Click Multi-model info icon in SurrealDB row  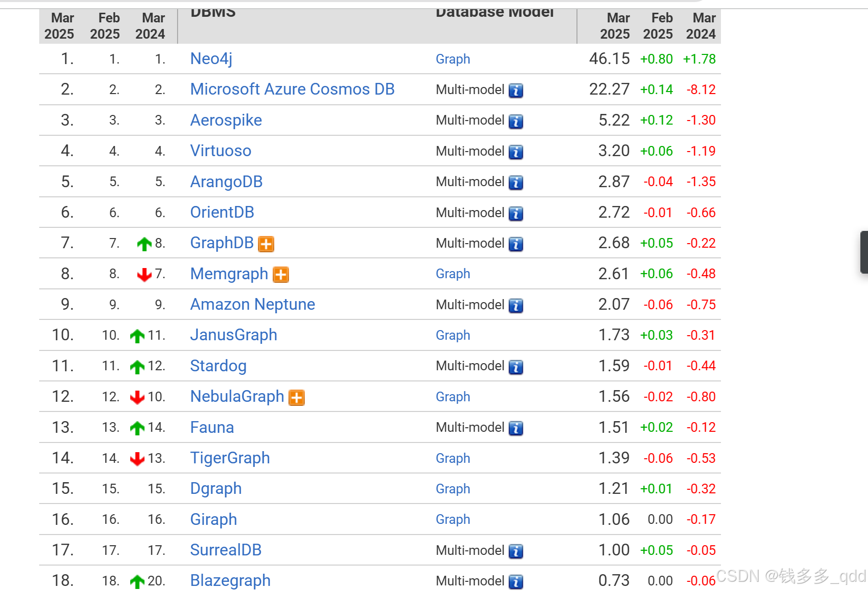(x=516, y=551)
